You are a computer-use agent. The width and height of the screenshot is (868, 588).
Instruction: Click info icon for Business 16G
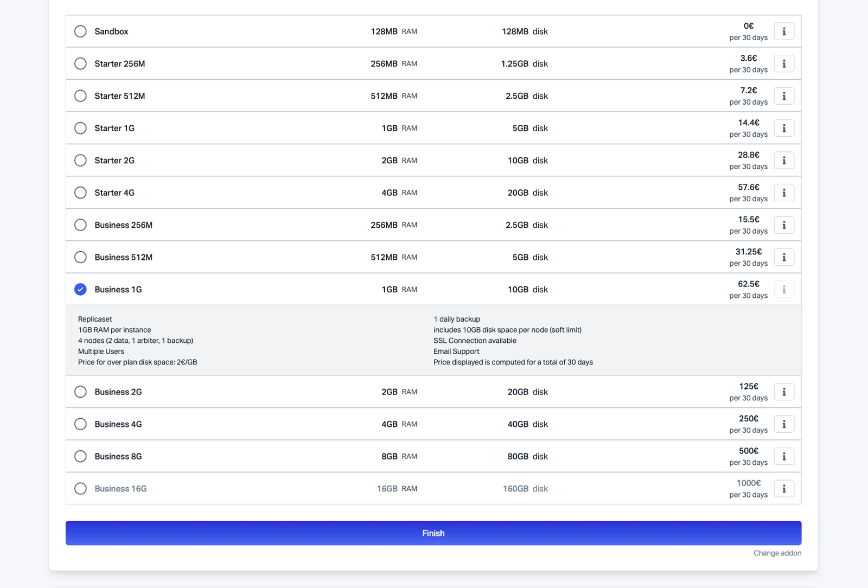[x=784, y=489]
